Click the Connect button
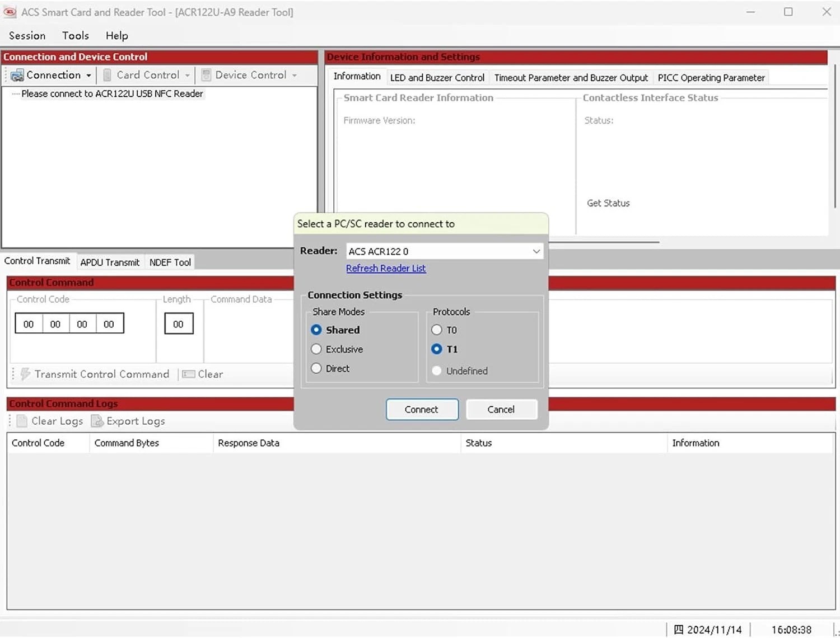 [422, 409]
